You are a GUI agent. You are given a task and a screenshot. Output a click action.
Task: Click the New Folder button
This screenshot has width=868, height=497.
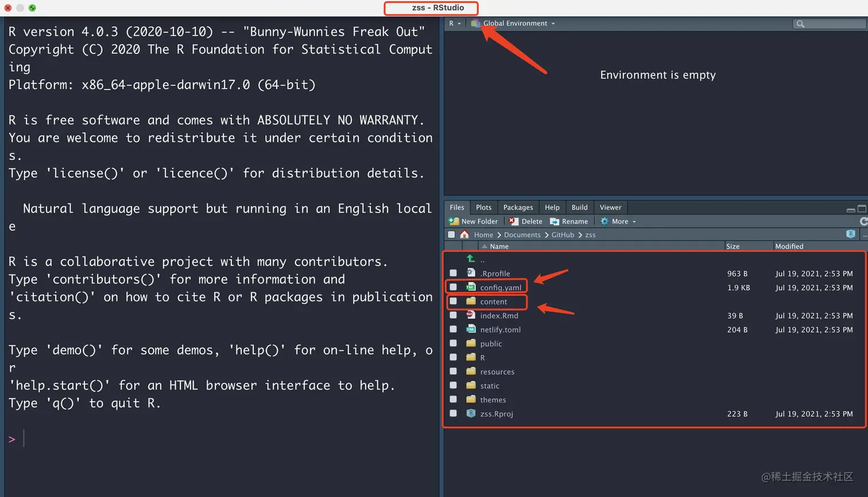[x=474, y=221]
